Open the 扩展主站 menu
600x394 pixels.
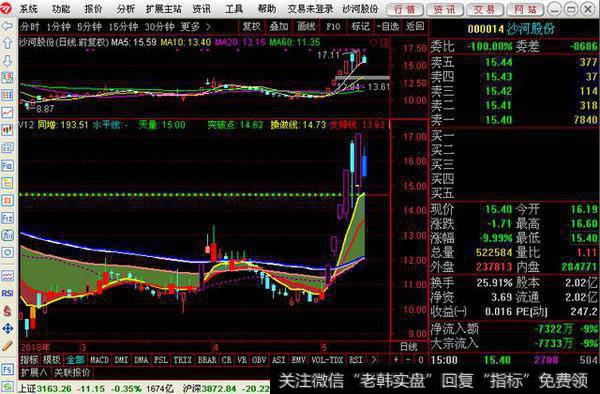point(164,9)
